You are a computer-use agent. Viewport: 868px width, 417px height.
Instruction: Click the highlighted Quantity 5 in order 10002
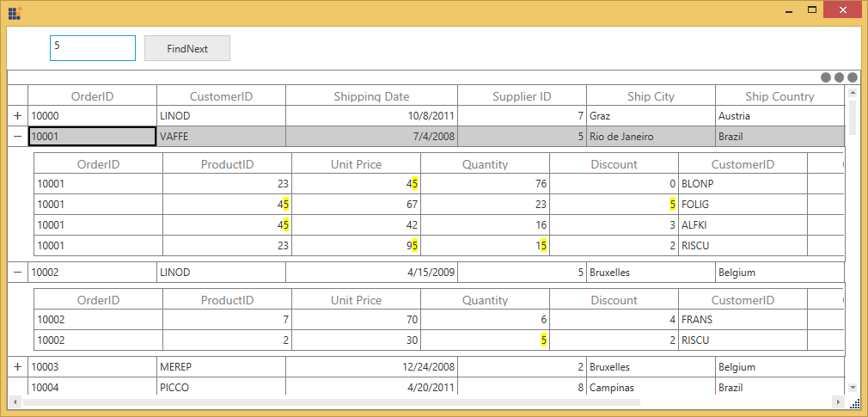(485, 340)
